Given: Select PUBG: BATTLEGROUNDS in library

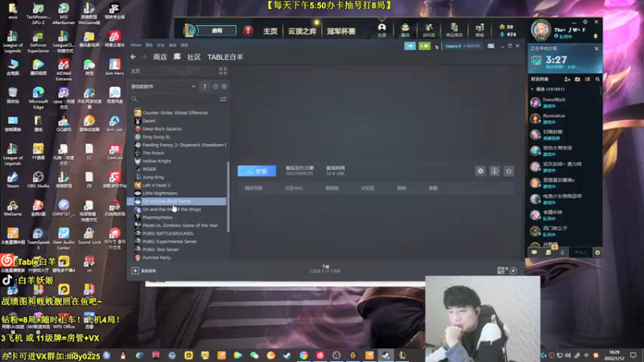Looking at the screenshot, I should [167, 233].
